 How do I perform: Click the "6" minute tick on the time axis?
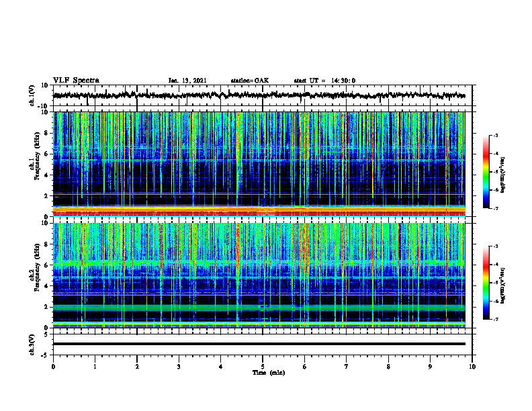point(305,367)
